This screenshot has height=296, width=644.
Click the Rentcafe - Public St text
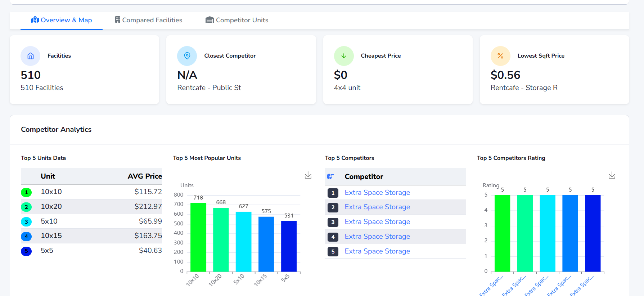pos(209,88)
